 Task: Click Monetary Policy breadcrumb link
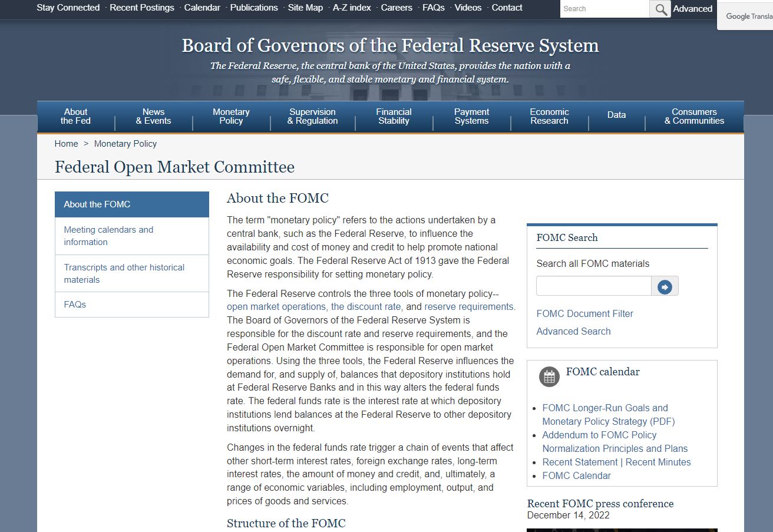tap(125, 144)
